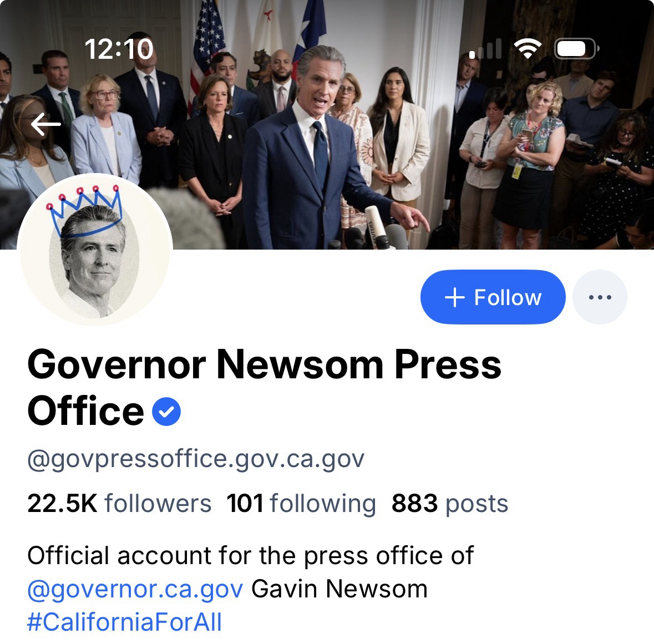
Task: Tap the cellular signal bars icon
Action: [485, 48]
